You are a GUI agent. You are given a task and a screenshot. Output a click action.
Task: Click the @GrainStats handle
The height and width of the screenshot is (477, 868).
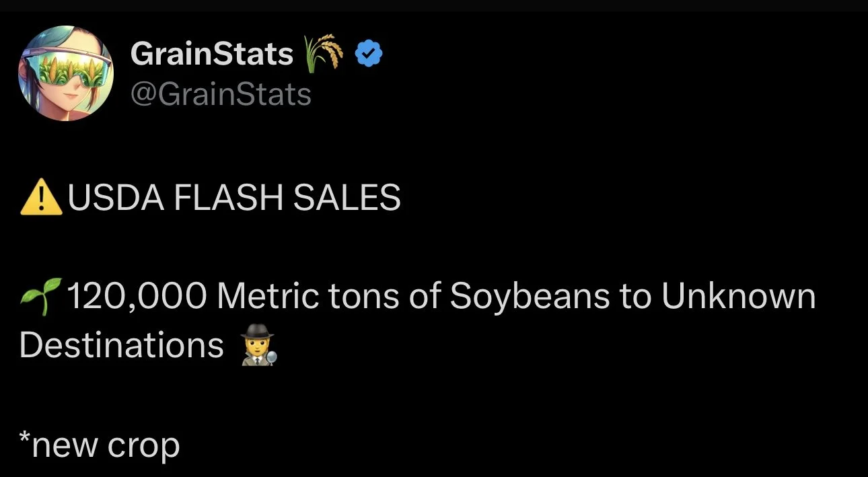[x=221, y=94]
